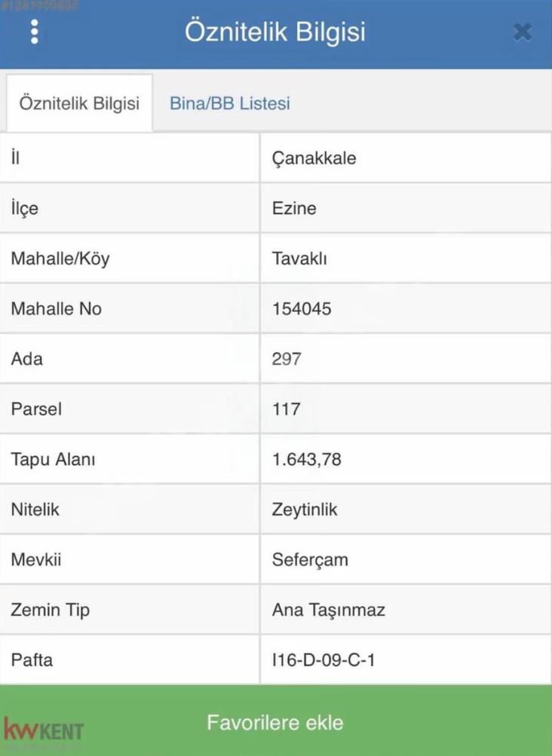Click the Çanakkale province value
This screenshot has width=552, height=756.
(314, 158)
